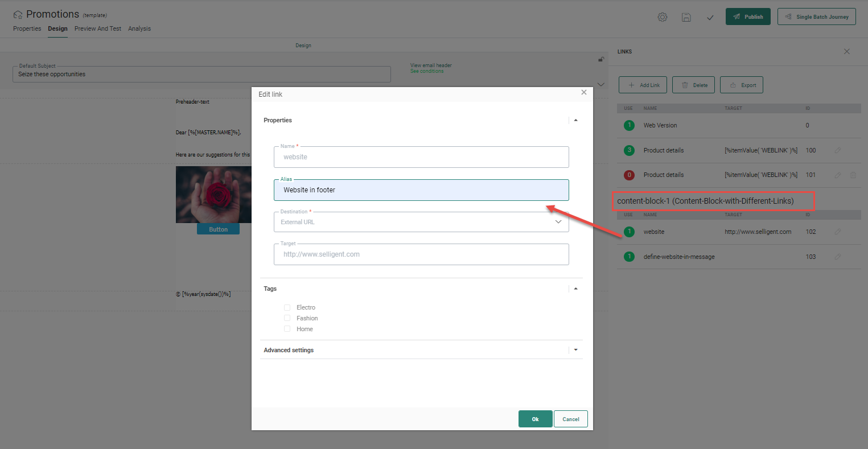Click the Ok button
The height and width of the screenshot is (449, 868).
535,419
